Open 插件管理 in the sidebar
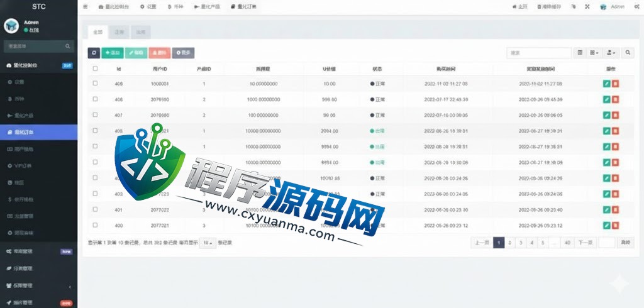The width and height of the screenshot is (644, 308). tap(38, 303)
